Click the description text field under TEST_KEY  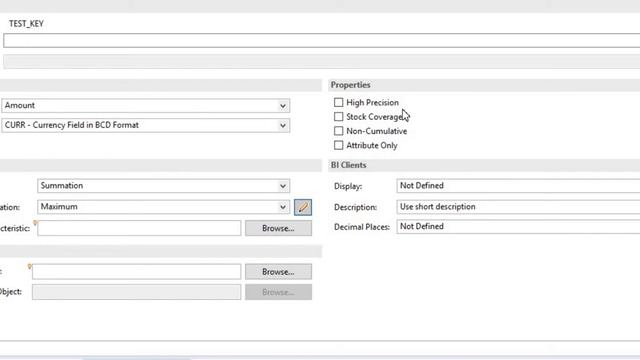click(x=322, y=41)
